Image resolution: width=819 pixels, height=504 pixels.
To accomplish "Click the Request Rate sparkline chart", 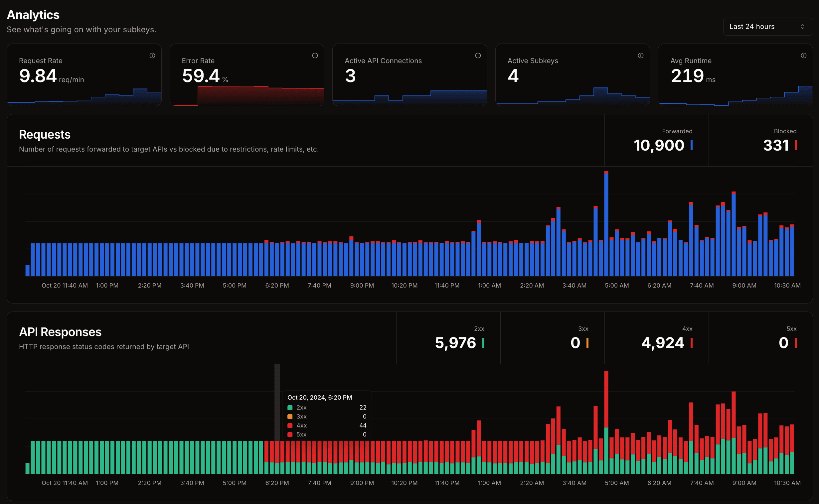I will pyautogui.click(x=84, y=97).
